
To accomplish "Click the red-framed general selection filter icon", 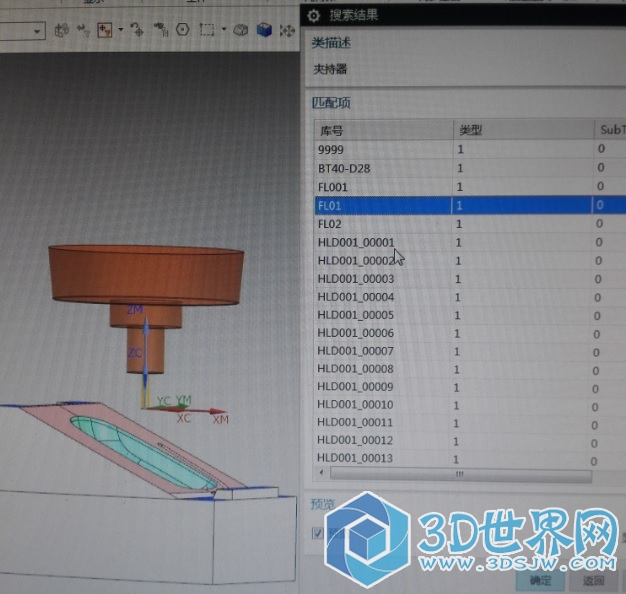I will tap(105, 30).
